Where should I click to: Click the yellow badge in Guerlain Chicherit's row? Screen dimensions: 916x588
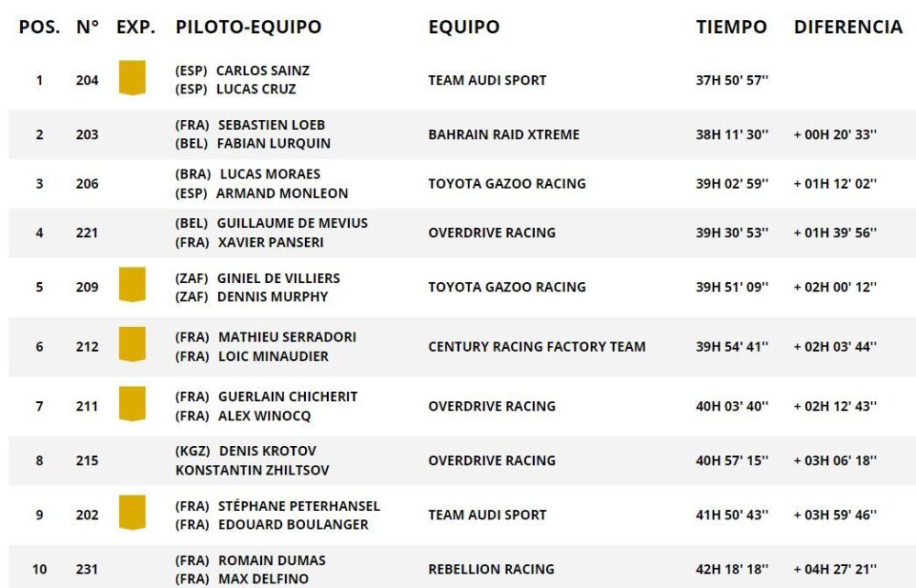click(x=132, y=404)
